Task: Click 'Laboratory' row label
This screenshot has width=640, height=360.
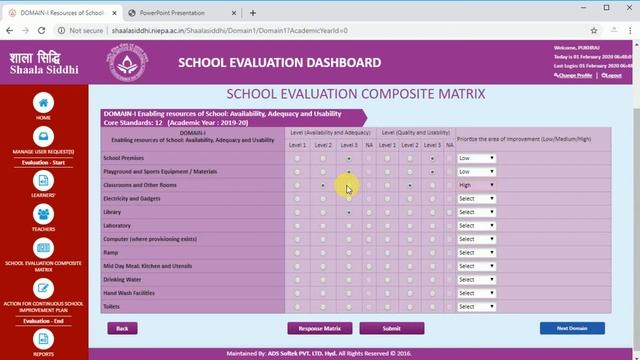Action: pyautogui.click(x=117, y=226)
